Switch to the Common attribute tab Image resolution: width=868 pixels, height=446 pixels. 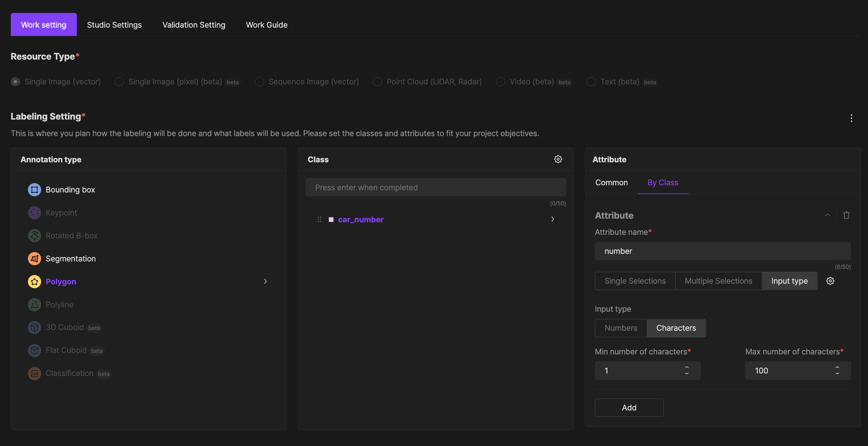click(x=611, y=182)
